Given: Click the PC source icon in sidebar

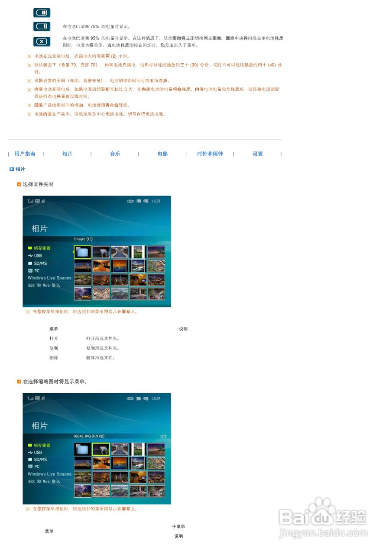Looking at the screenshot, I should pyautogui.click(x=30, y=270).
